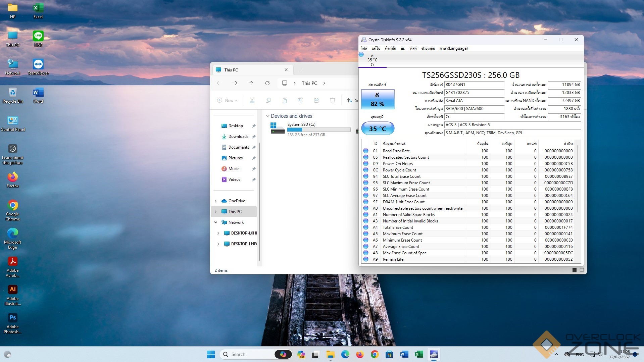Click the 35 °C temperature button
The width and height of the screenshot is (644, 362).
[x=378, y=128]
